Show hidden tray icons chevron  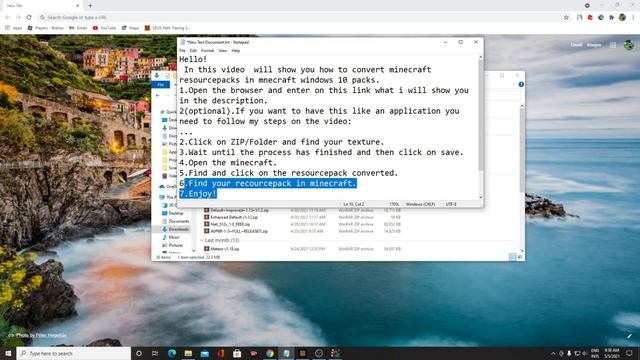coord(553,353)
